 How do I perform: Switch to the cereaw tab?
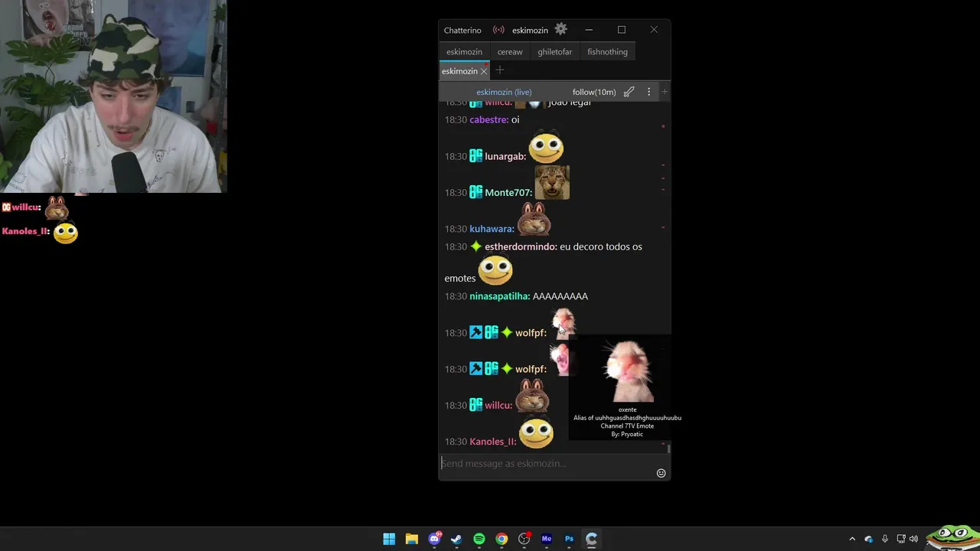[510, 52]
